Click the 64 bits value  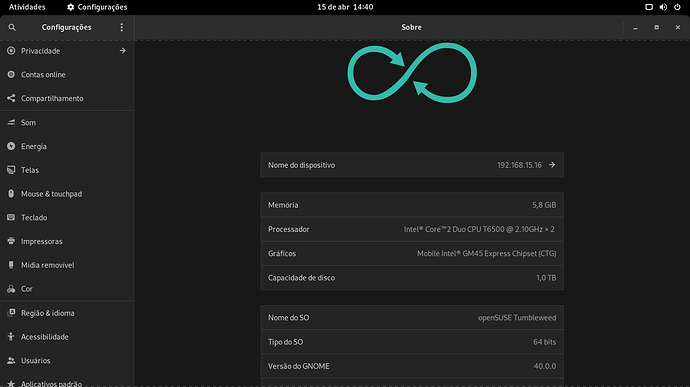coord(544,342)
